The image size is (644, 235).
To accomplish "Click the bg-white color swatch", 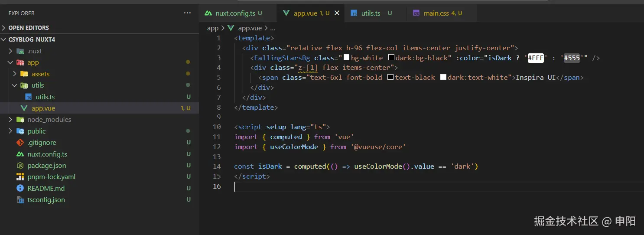I will 346,58.
